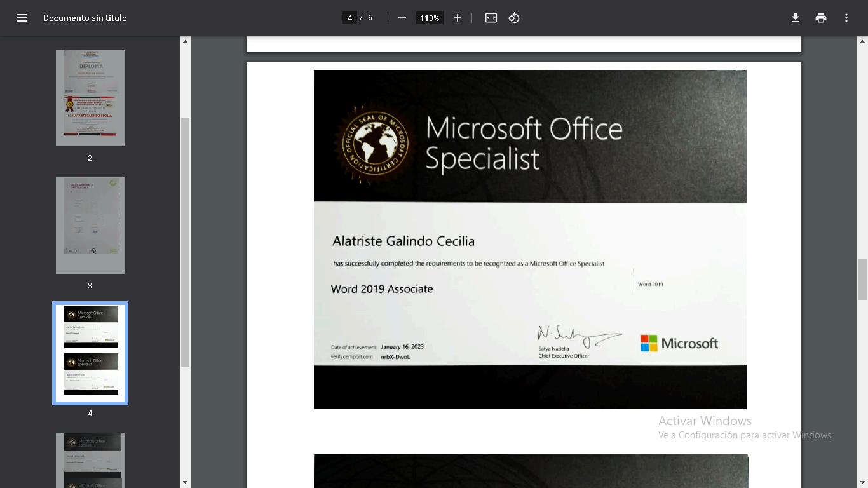Edit the 110% zoom level field
The height and width of the screenshot is (488, 868).
tap(430, 18)
